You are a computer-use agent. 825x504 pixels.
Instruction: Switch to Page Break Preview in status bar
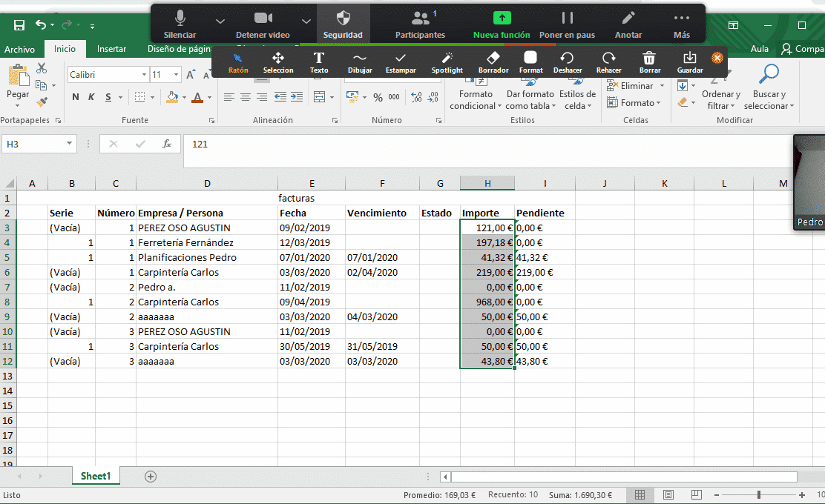coord(696,494)
